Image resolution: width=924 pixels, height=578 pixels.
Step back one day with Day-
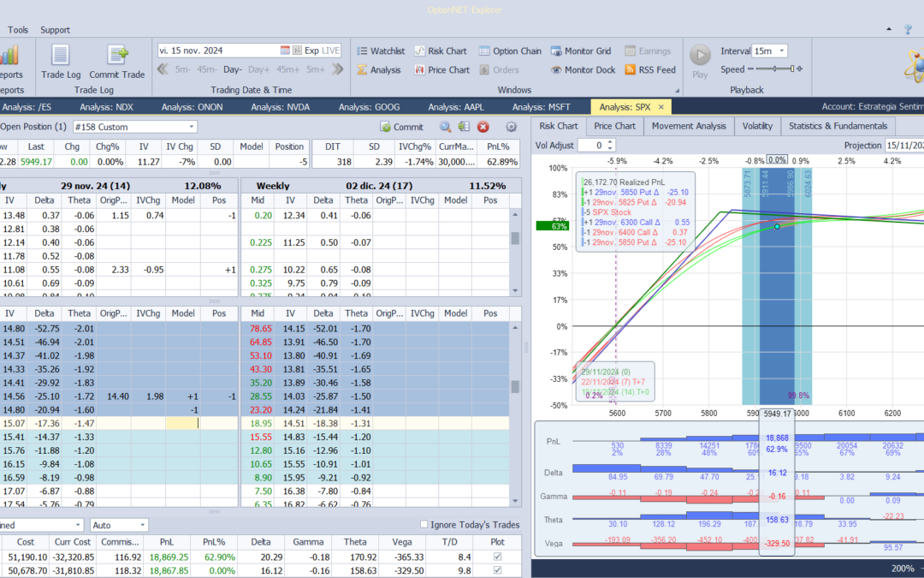233,70
